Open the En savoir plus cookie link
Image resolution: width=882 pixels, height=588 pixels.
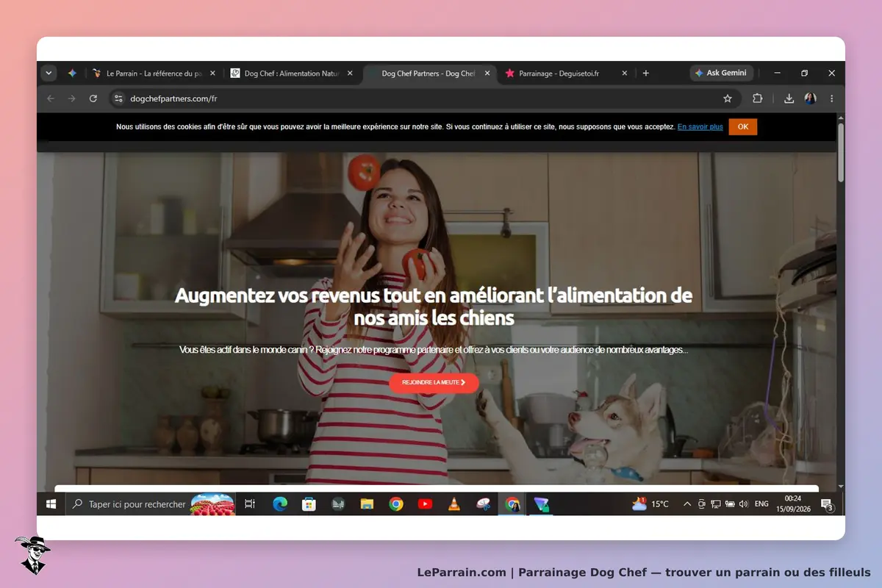click(700, 127)
